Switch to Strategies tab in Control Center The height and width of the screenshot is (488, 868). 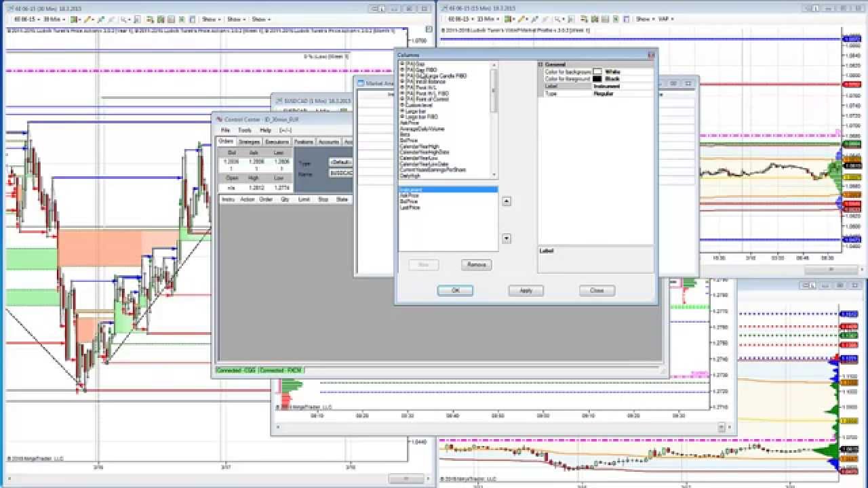(249, 142)
